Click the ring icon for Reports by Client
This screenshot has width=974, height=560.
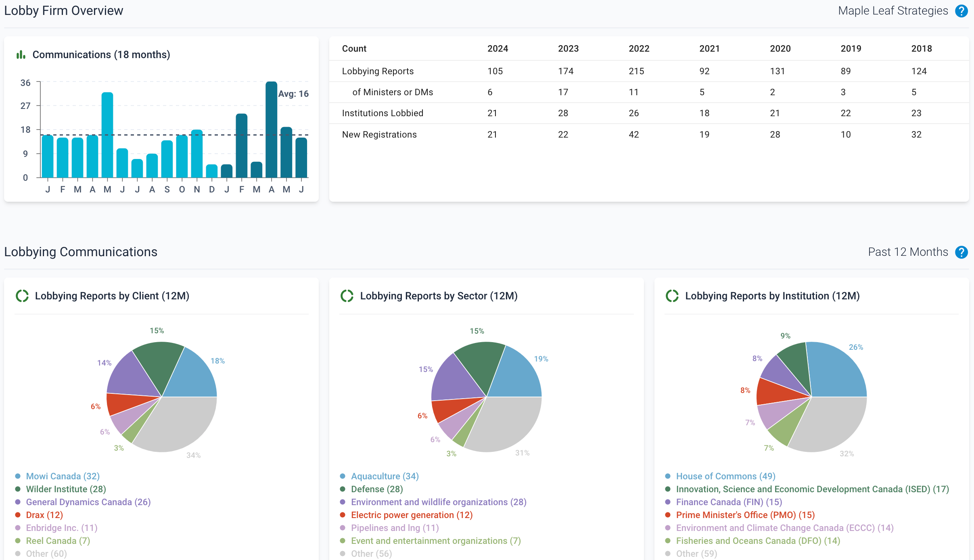(x=22, y=296)
